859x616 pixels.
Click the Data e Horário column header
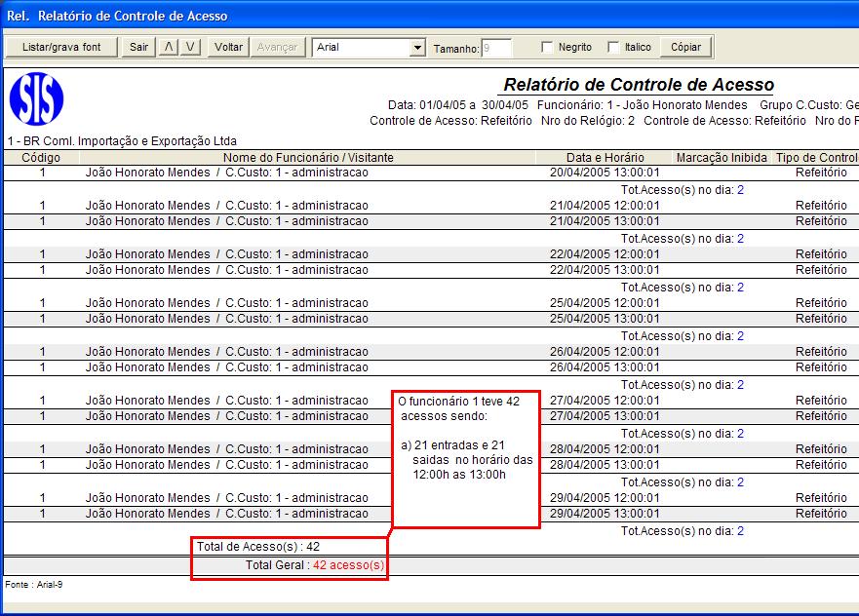click(x=605, y=158)
